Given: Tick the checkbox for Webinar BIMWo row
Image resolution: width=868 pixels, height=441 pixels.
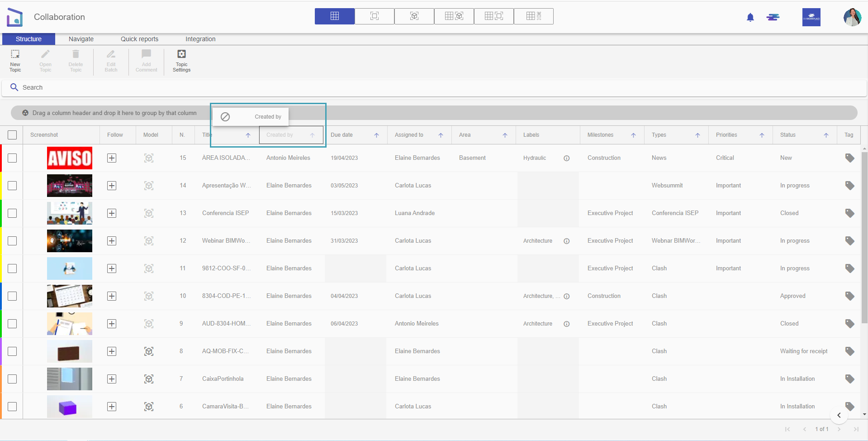Looking at the screenshot, I should click(x=12, y=241).
